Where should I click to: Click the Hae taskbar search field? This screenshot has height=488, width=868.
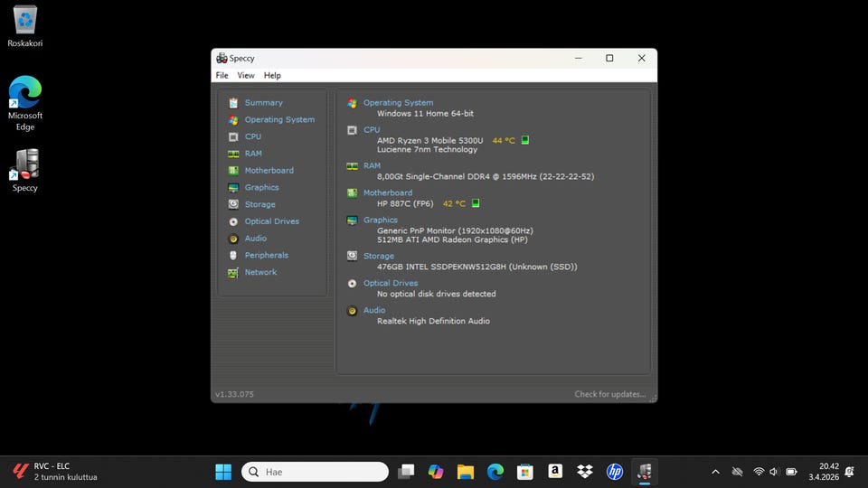315,472
